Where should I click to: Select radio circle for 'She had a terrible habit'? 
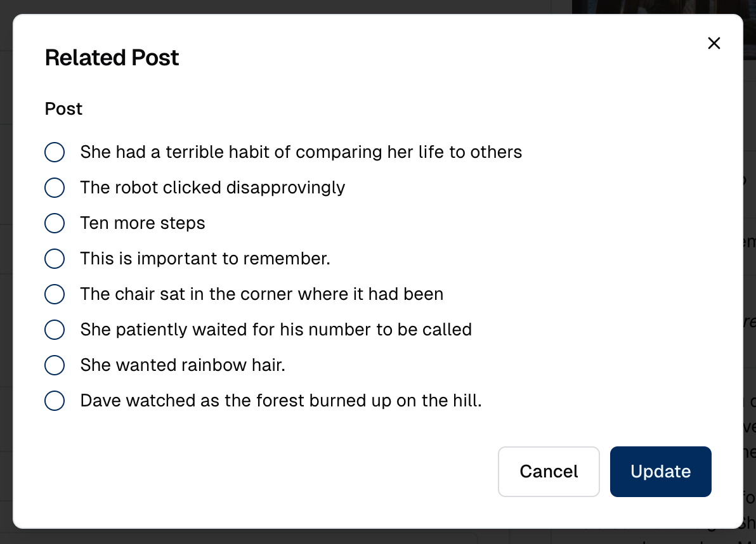[x=55, y=152]
